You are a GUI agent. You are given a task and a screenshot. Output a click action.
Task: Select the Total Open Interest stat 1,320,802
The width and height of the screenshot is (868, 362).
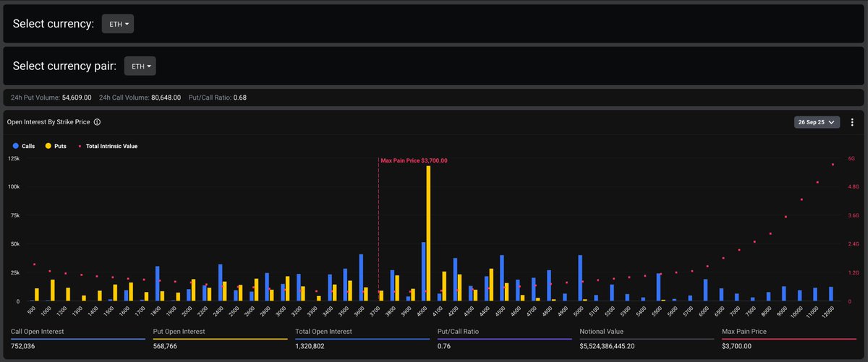tap(314, 345)
